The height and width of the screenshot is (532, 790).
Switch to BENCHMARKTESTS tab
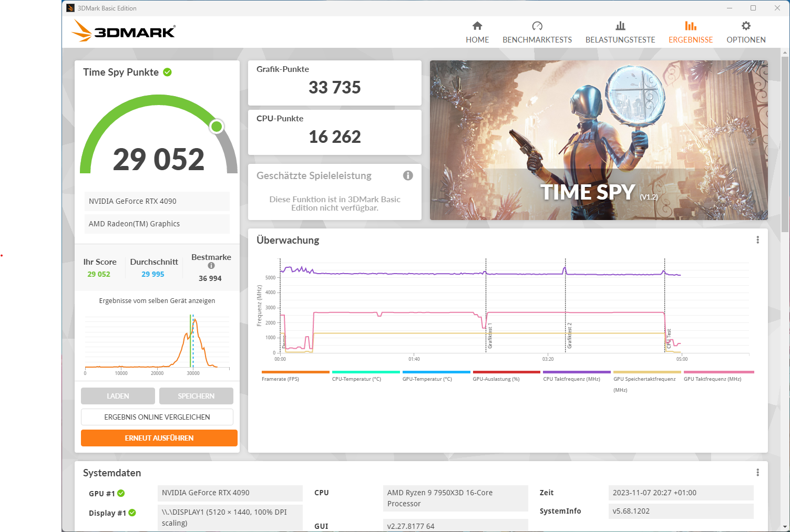(x=537, y=33)
